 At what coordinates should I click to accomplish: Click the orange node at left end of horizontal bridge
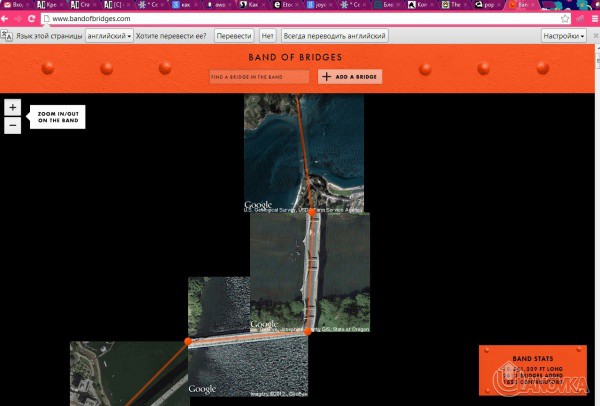(x=188, y=341)
